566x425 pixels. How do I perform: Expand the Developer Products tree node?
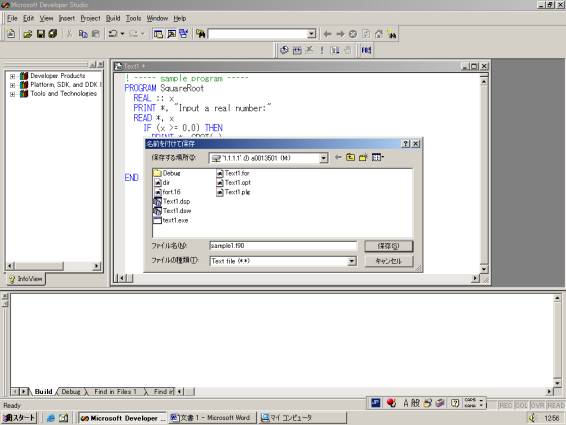coord(12,76)
